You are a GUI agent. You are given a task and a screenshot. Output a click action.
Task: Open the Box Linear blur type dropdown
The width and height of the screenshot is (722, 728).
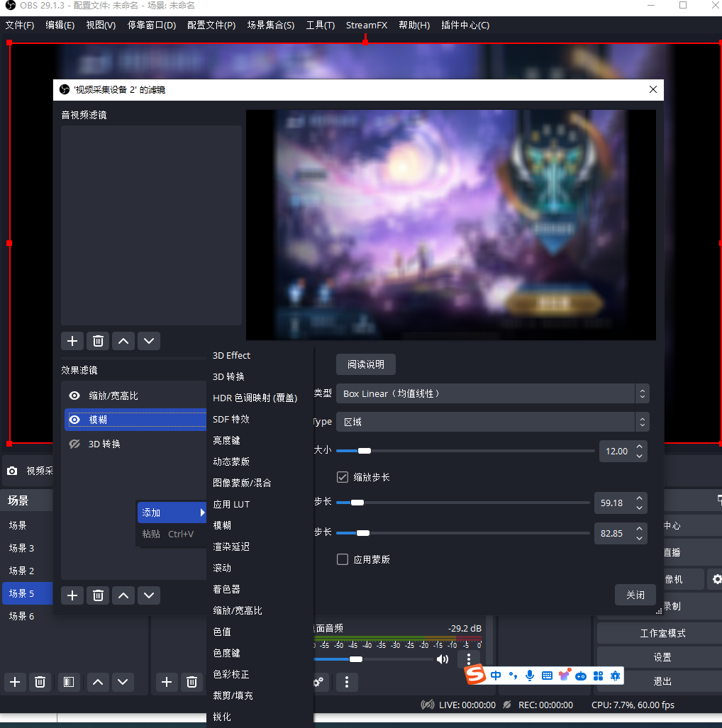[x=492, y=393]
